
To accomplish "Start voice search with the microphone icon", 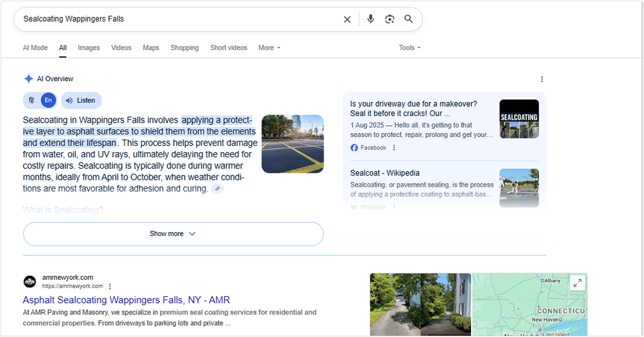I will [x=370, y=19].
